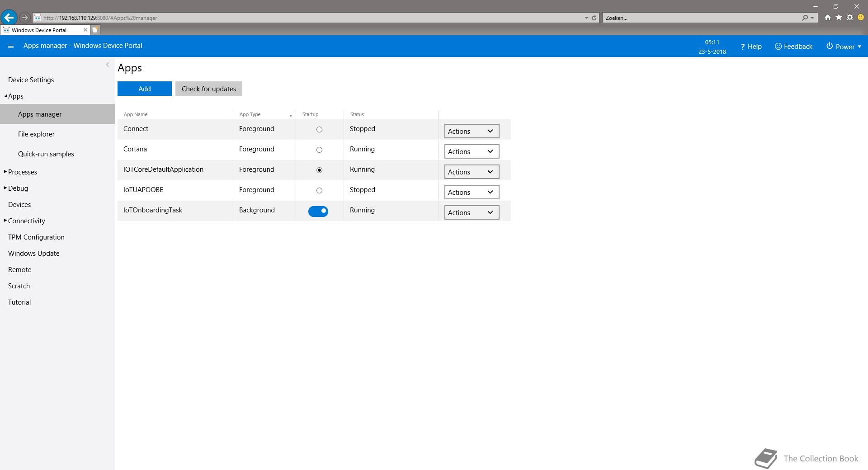
Task: Open Quick-run samples page
Action: (46, 154)
